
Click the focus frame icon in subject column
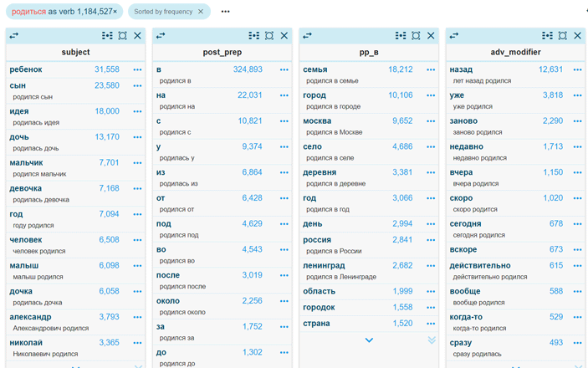[122, 36]
